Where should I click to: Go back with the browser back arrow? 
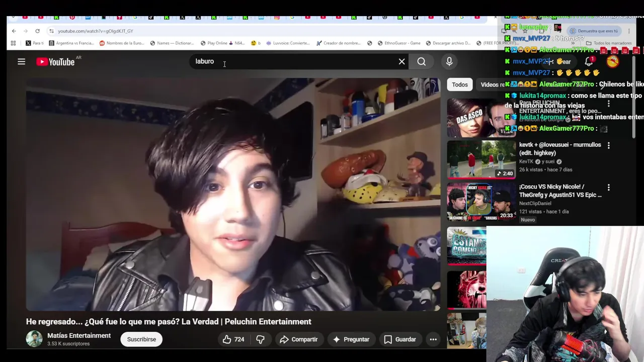[x=14, y=31]
